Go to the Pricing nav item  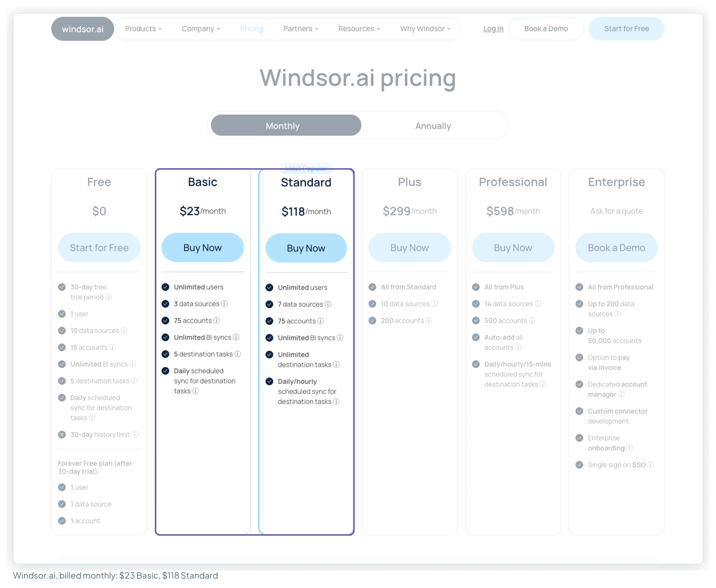coord(252,29)
